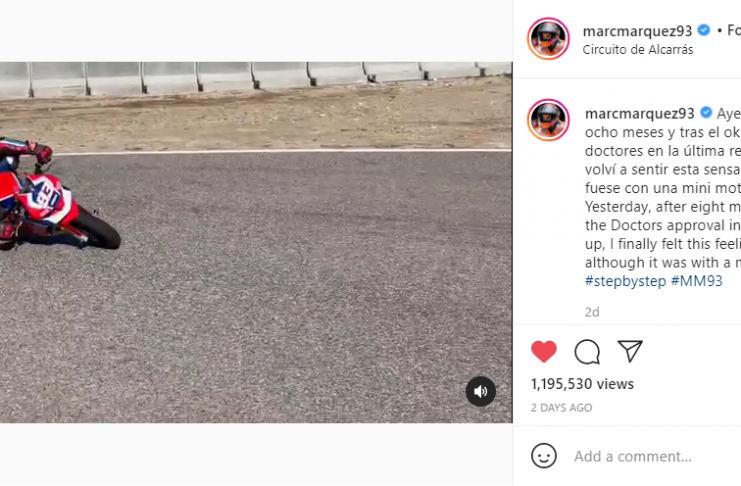The image size is (741, 486).
Task: Click the 2d caption timestamp
Action: (x=592, y=312)
